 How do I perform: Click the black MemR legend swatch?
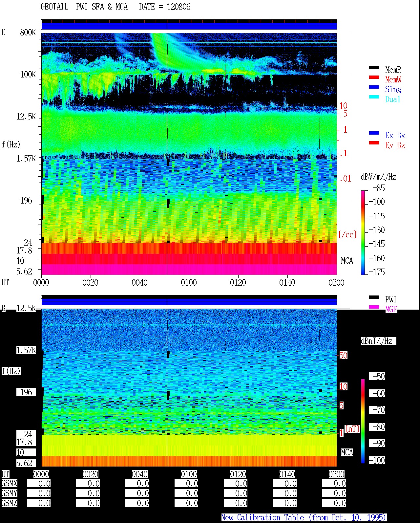374,67
